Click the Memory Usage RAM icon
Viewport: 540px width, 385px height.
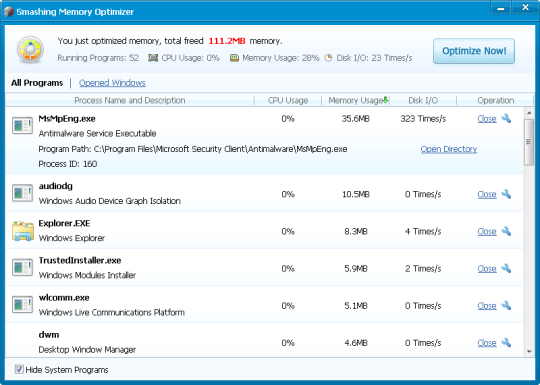pyautogui.click(x=234, y=58)
